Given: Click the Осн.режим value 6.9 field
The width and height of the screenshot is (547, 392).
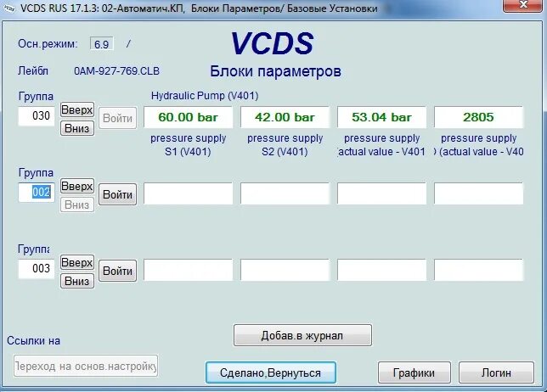Looking at the screenshot, I should tap(102, 44).
